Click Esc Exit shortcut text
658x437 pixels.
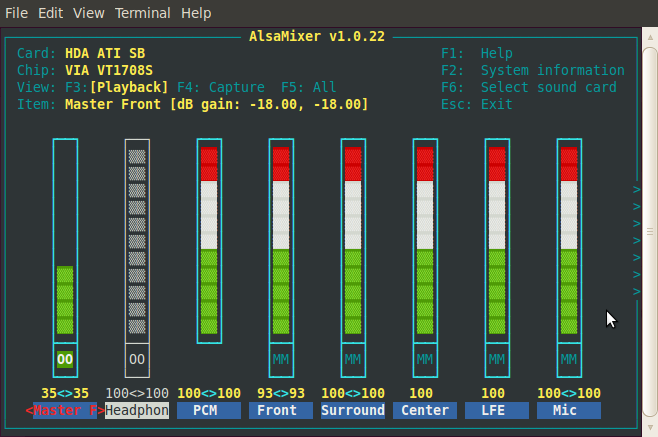coord(477,104)
